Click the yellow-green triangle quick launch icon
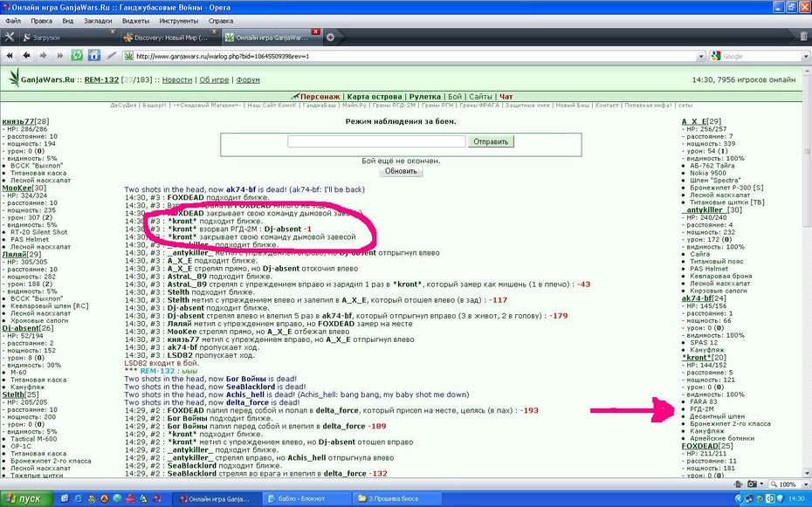The image size is (812, 507). [x=143, y=499]
